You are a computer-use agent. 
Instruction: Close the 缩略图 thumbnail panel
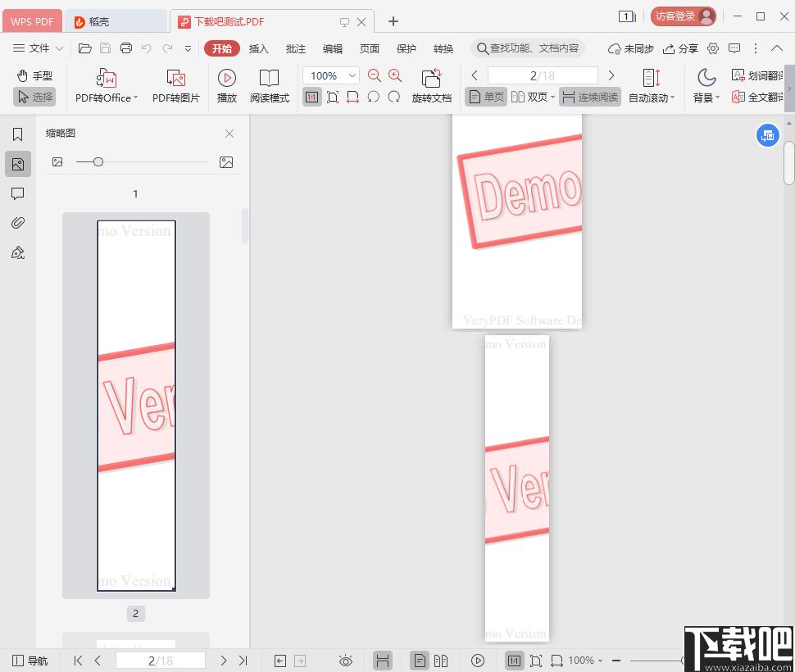(x=229, y=134)
